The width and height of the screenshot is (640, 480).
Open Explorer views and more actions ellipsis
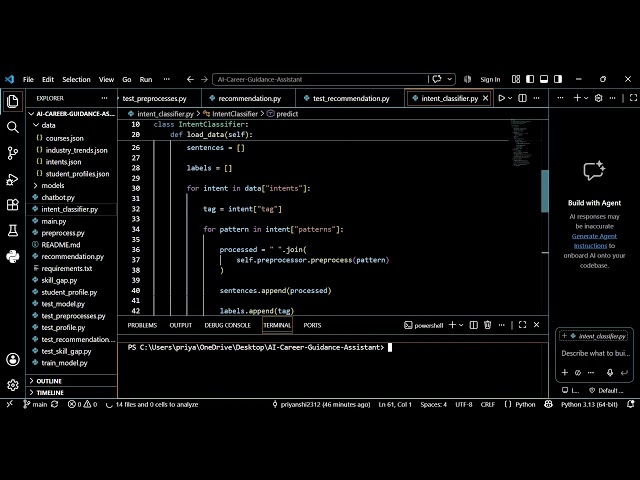click(x=104, y=98)
